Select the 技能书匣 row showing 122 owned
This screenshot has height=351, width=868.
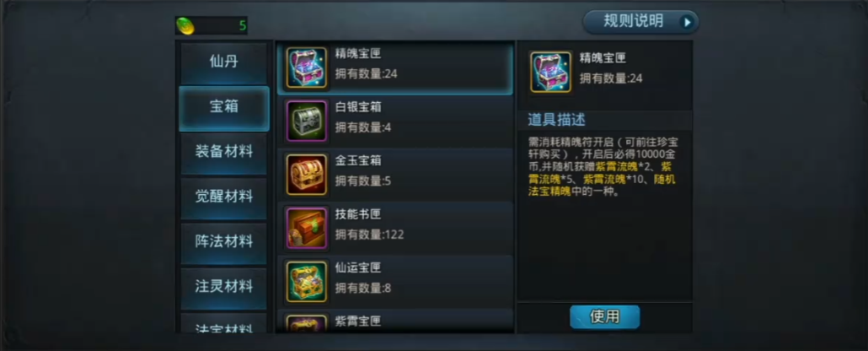[394, 228]
